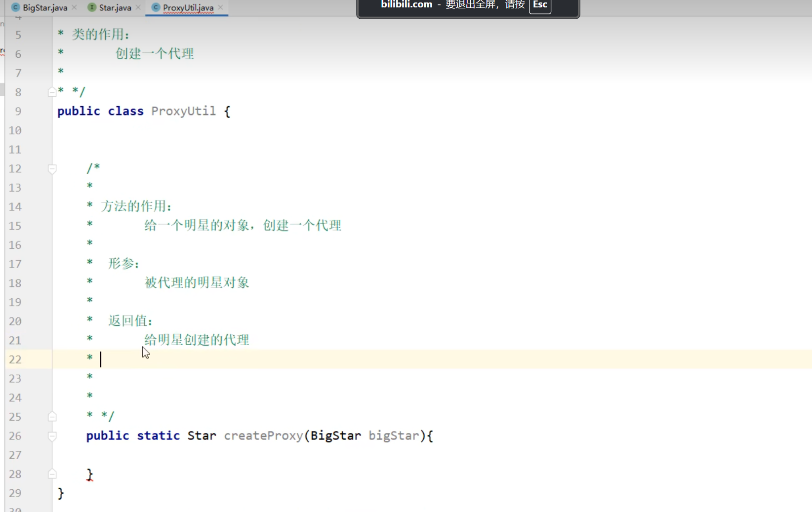The image size is (812, 512).
Task: Click the comment end fold marker on line 25
Action: coord(52,417)
